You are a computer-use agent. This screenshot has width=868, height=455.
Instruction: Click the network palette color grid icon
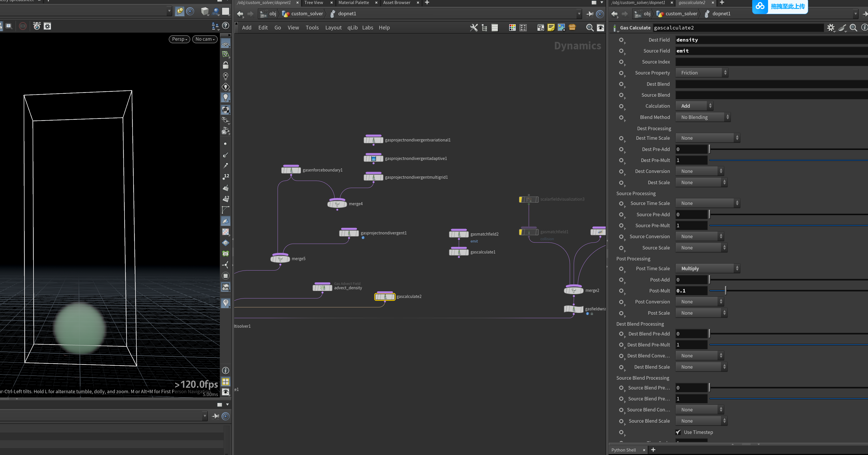(512, 28)
